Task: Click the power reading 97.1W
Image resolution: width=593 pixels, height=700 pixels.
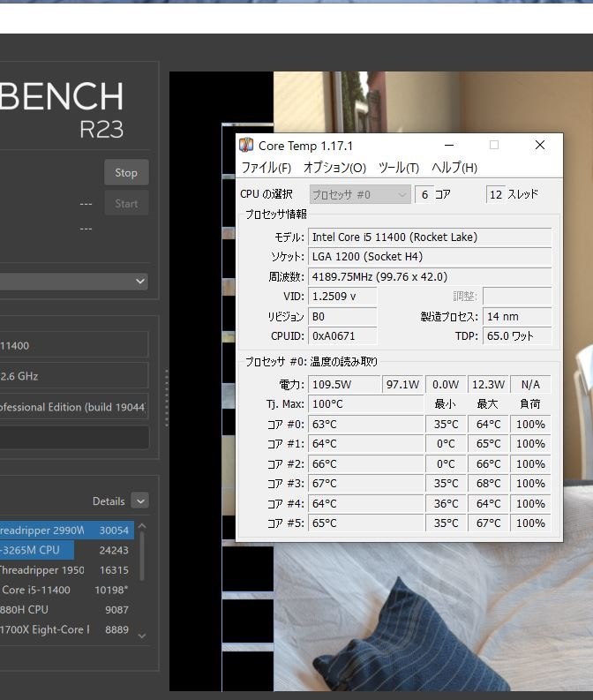Action: (402, 384)
